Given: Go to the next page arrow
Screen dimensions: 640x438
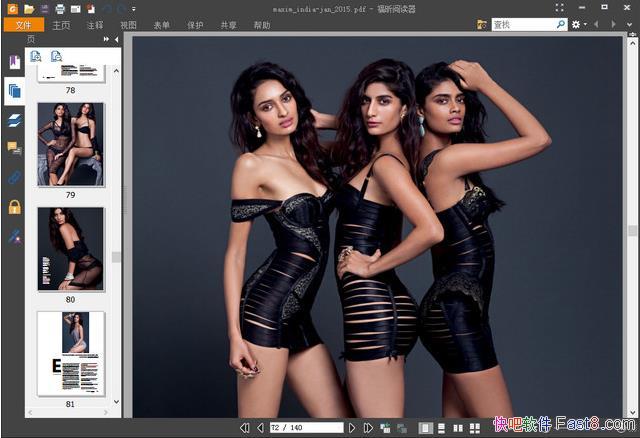Looking at the screenshot, I should pos(352,428).
